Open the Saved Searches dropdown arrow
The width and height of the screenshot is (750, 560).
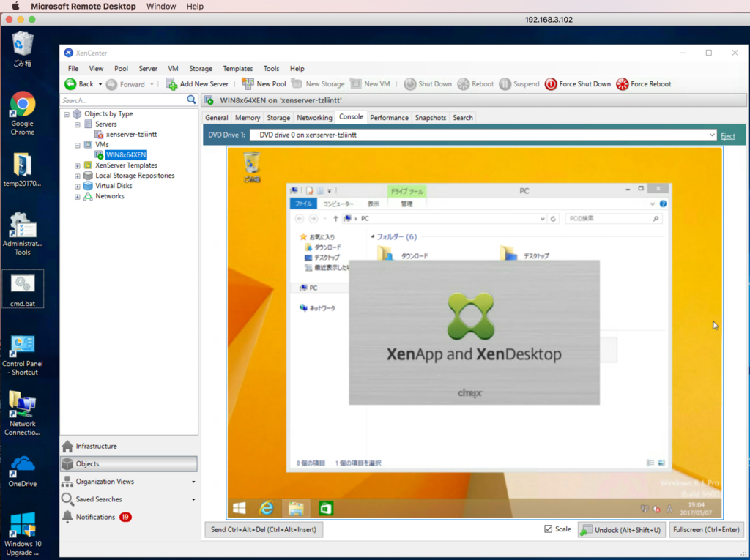click(193, 500)
